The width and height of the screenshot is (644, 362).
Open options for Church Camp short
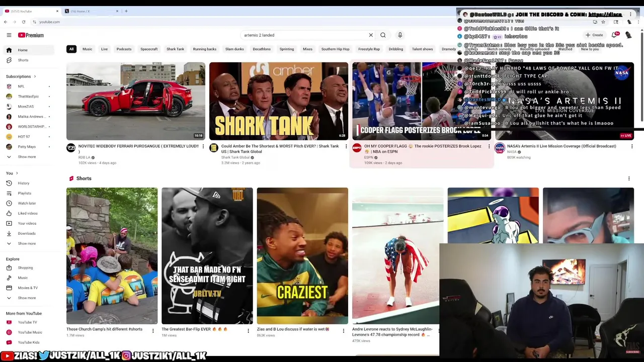[x=153, y=331]
